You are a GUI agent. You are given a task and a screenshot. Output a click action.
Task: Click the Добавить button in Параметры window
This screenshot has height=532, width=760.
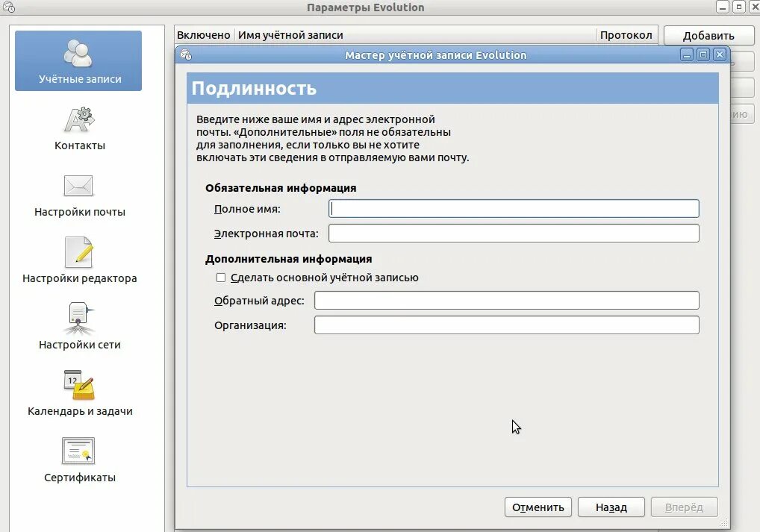coord(708,35)
